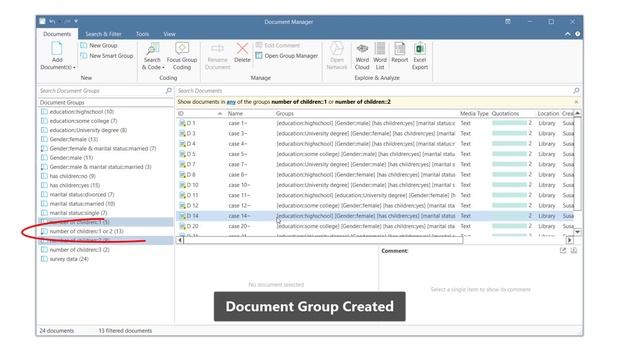Sort by the Quotations column header
640x360 pixels.
coord(505,113)
